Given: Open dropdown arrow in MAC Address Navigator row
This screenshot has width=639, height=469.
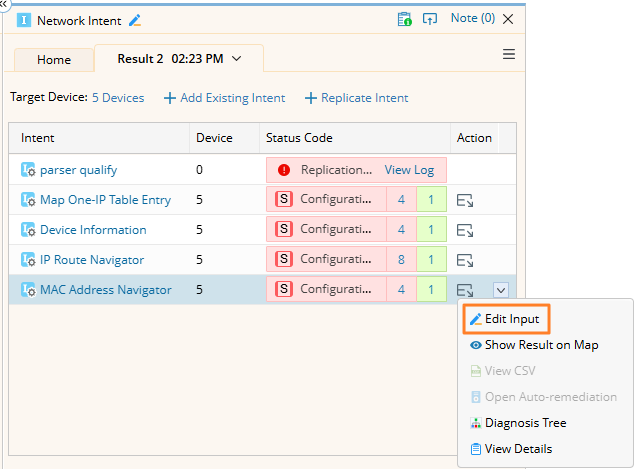Looking at the screenshot, I should [x=501, y=290].
